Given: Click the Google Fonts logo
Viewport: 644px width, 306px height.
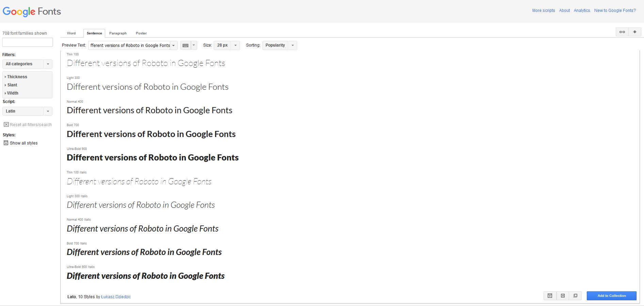Looking at the screenshot, I should pyautogui.click(x=32, y=12).
